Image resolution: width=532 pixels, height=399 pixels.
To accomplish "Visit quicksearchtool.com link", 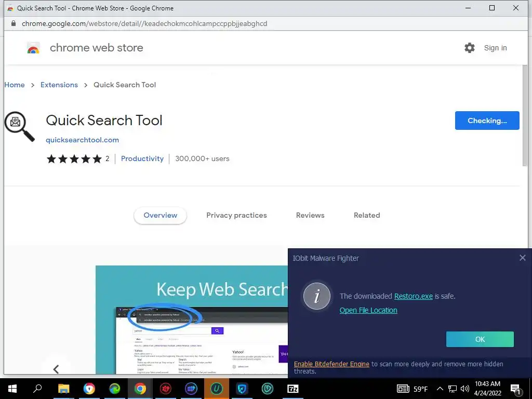I will click(82, 140).
